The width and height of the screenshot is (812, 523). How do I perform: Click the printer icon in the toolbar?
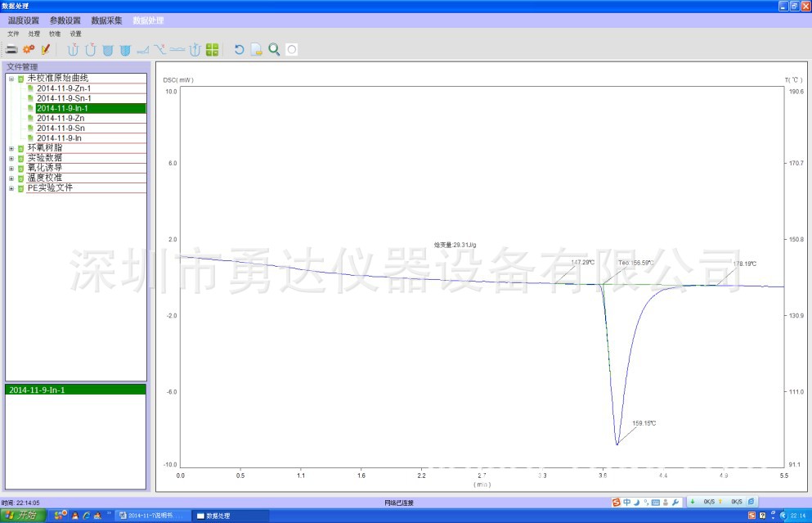pyautogui.click(x=12, y=50)
